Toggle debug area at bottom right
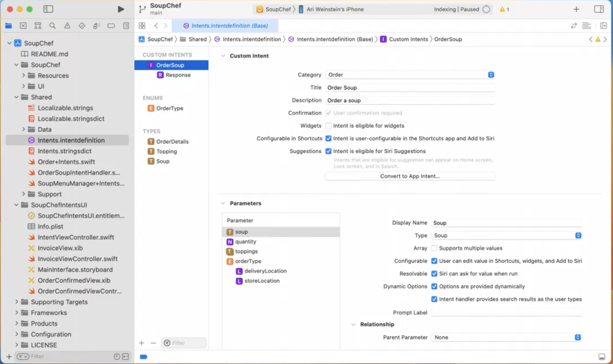 [x=602, y=357]
